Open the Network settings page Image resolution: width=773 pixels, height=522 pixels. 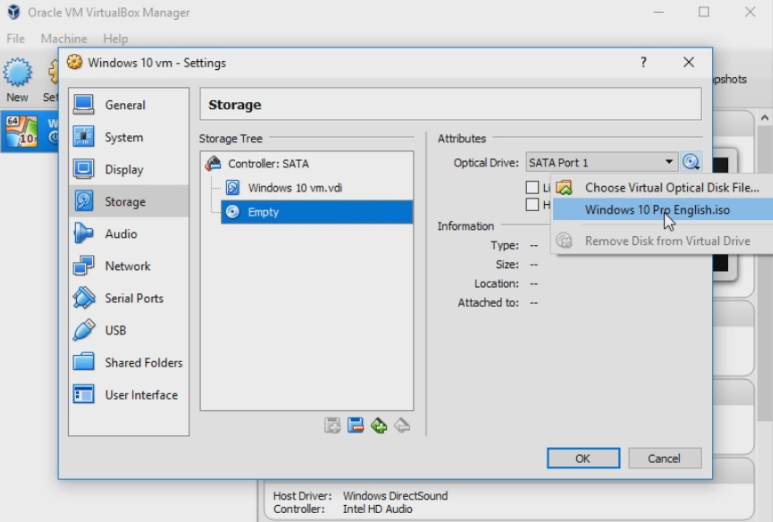pyautogui.click(x=128, y=266)
